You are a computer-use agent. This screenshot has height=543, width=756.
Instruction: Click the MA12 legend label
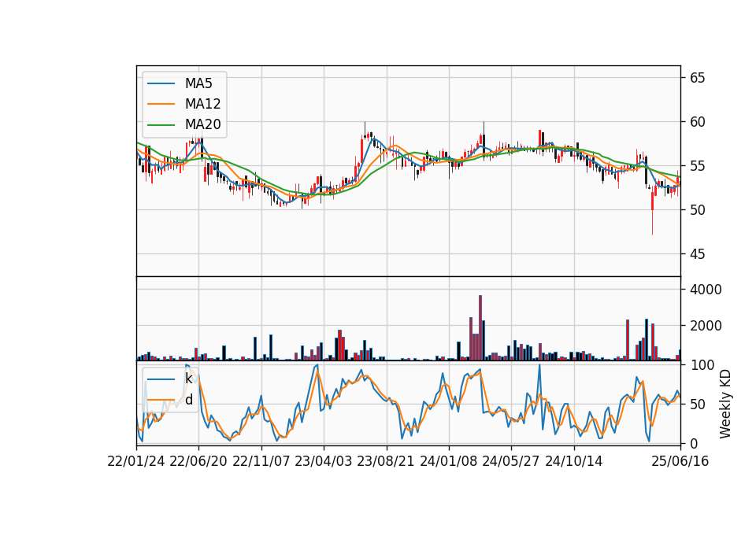(202, 104)
